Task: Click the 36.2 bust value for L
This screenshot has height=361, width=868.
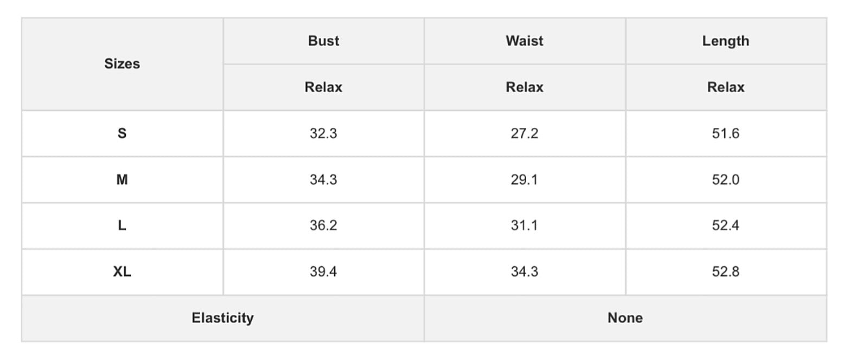Action: [323, 225]
